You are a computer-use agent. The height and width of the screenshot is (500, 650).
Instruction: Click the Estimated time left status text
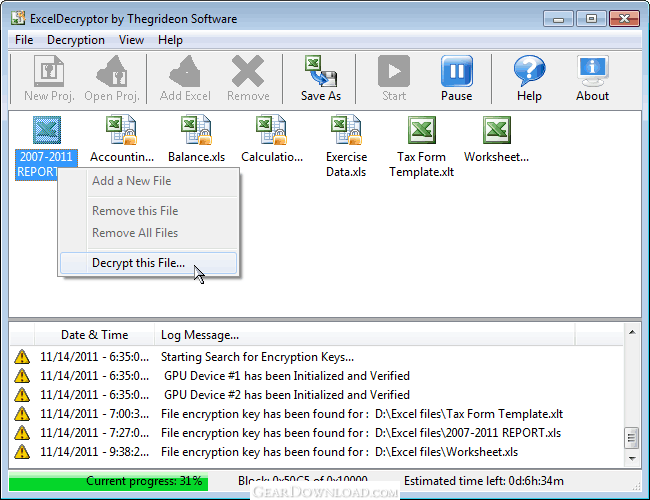tap(484, 481)
